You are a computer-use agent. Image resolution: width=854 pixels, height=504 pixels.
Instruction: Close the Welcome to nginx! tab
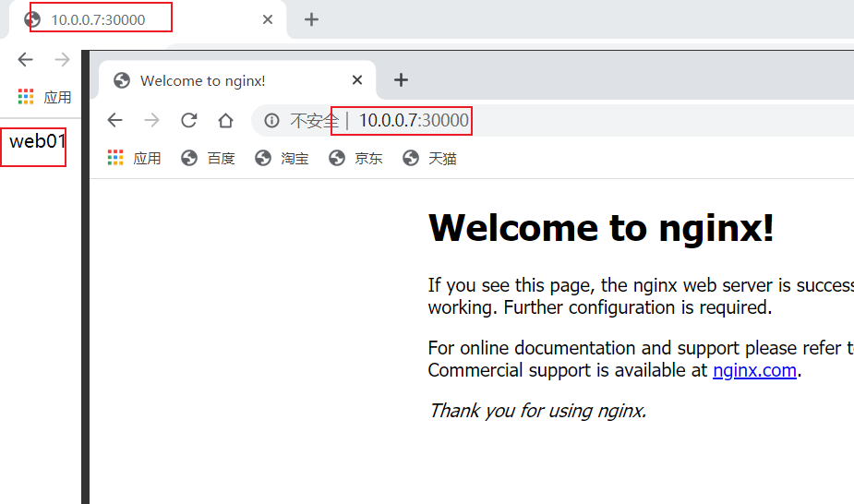(x=357, y=80)
